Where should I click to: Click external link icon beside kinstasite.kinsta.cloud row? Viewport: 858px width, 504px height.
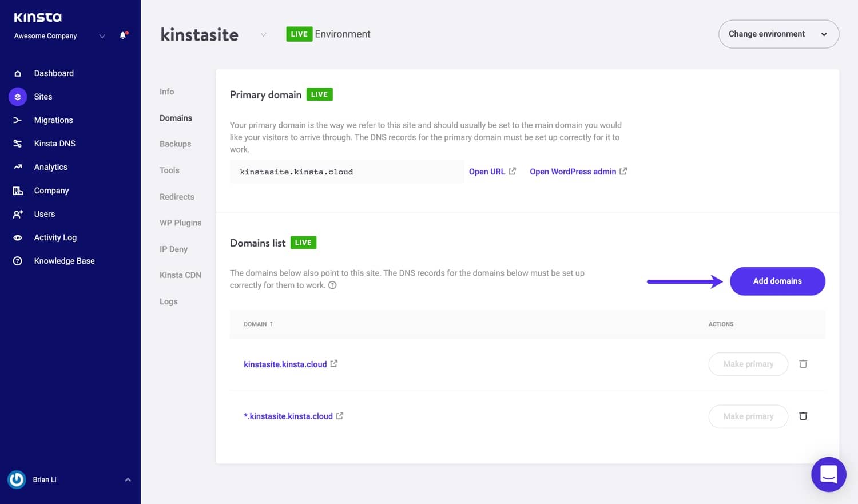(x=334, y=363)
